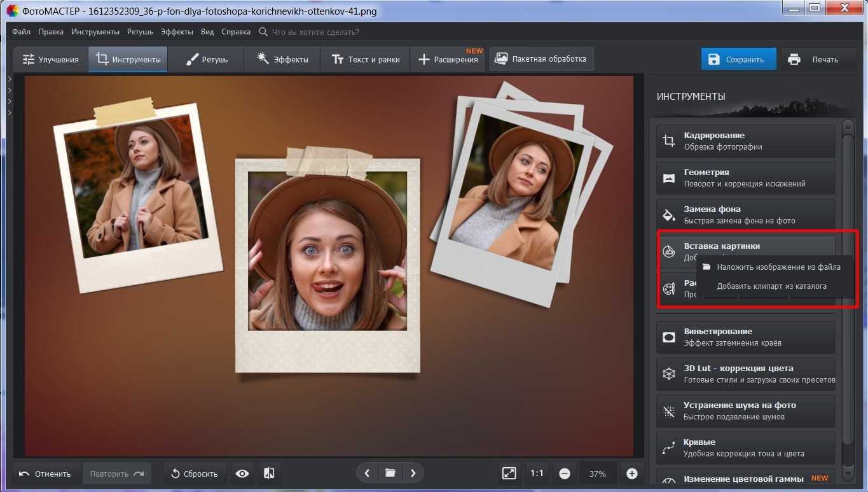This screenshot has width=868, height=492.
Task: Open folder icon in bottom navigation
Action: (x=390, y=473)
